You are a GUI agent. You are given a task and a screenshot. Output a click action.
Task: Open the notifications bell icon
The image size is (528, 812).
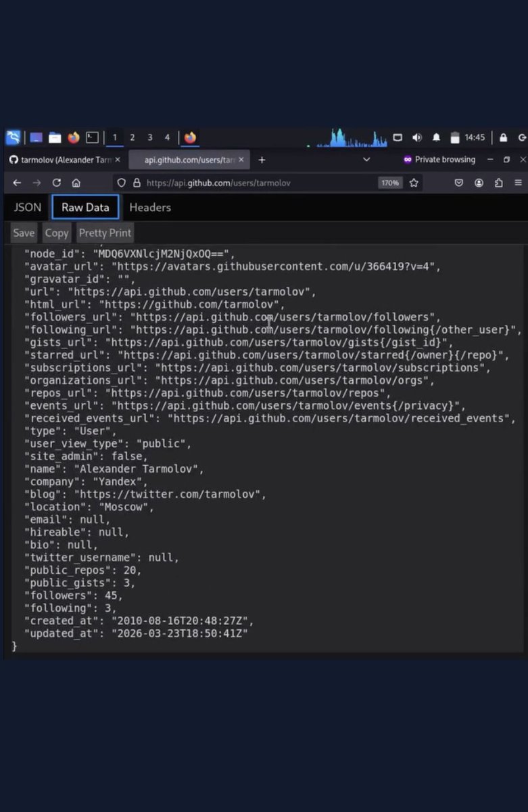(436, 137)
